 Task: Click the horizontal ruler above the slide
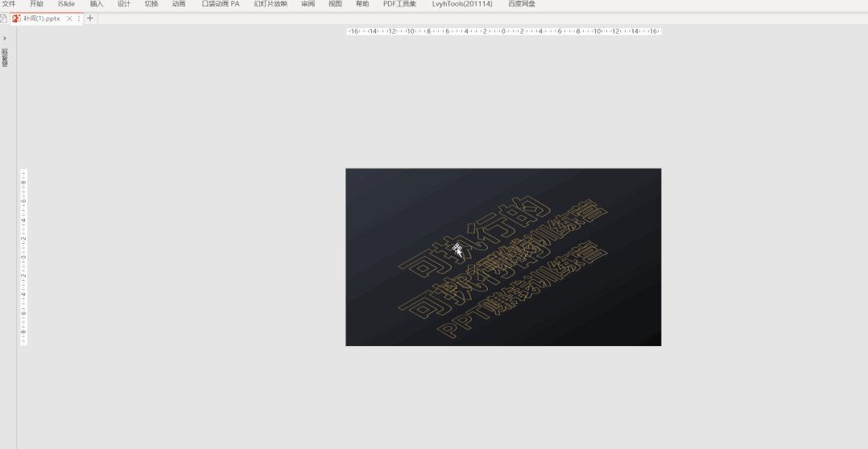coord(504,31)
